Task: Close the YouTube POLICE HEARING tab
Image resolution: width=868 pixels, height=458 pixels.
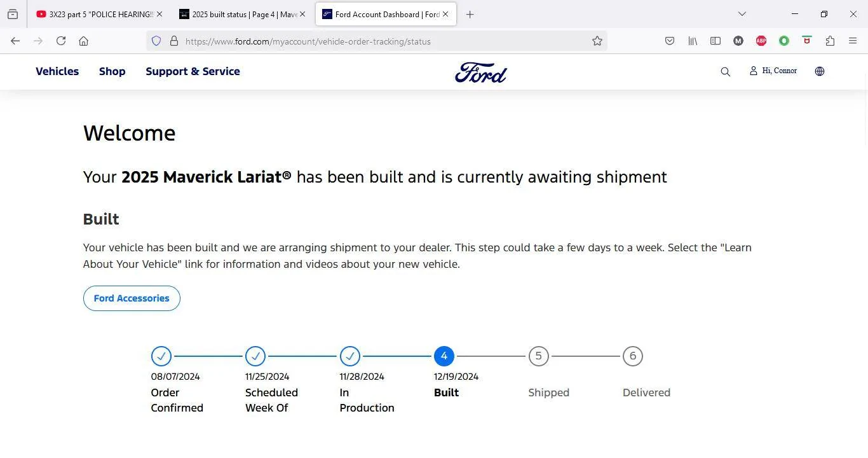Action: (159, 14)
